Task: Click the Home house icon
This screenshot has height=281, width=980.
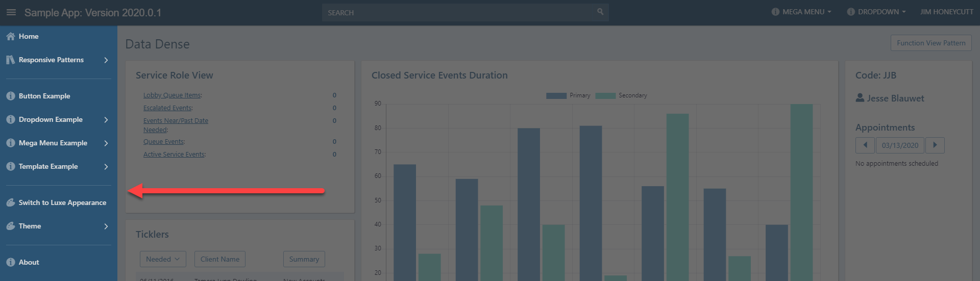Action: tap(10, 36)
